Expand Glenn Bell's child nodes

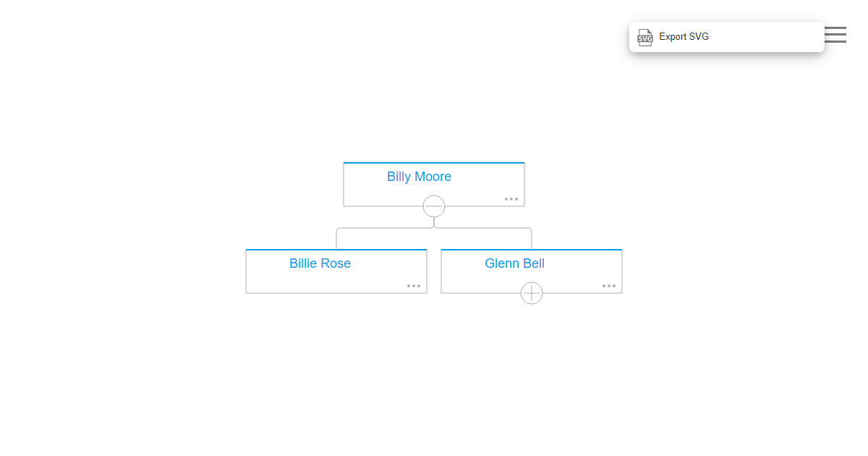[532, 293]
